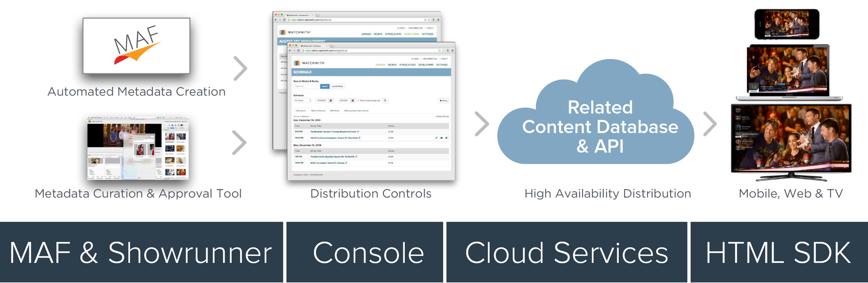Switch to CBS Eastern channel tab
The width and height of the screenshot is (868, 283).
[301, 111]
